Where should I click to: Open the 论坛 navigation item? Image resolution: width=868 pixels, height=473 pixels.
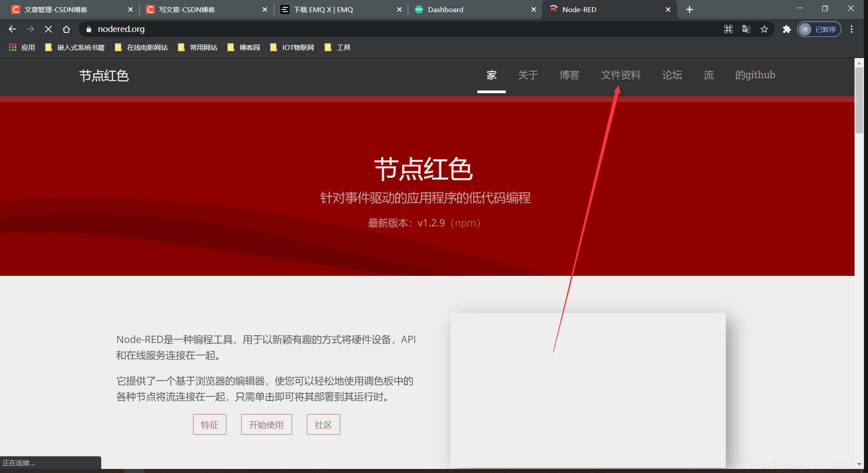pos(672,75)
